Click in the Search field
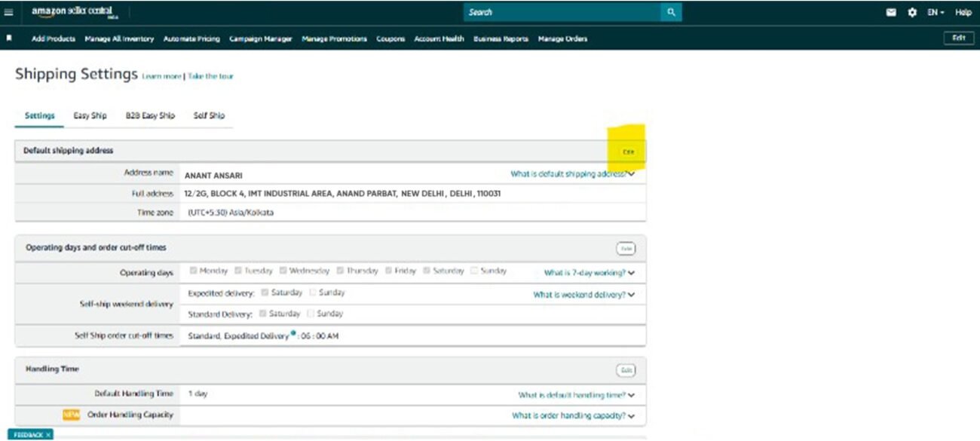Screen dimensions: 980x441 tap(562, 12)
